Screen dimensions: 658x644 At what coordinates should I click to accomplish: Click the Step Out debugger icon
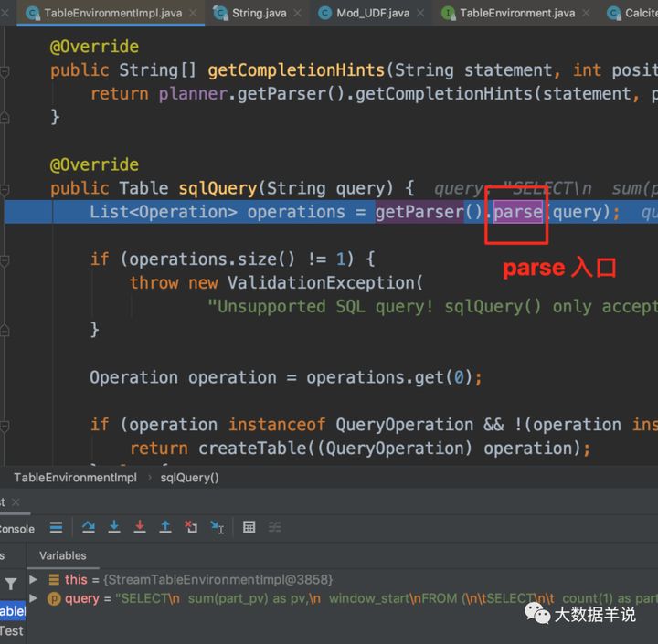coord(165,527)
